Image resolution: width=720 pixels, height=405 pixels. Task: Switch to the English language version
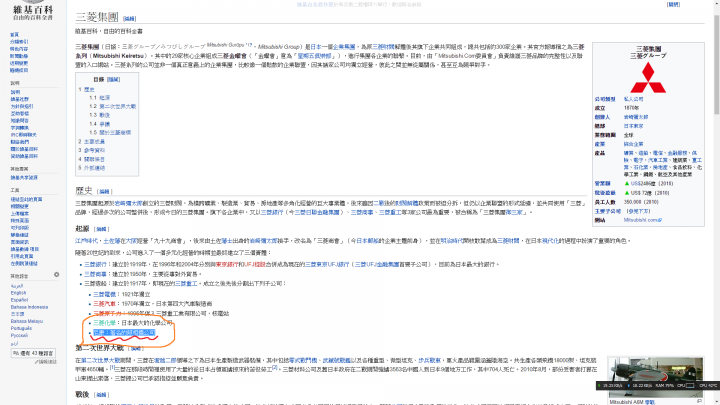[x=18, y=293]
